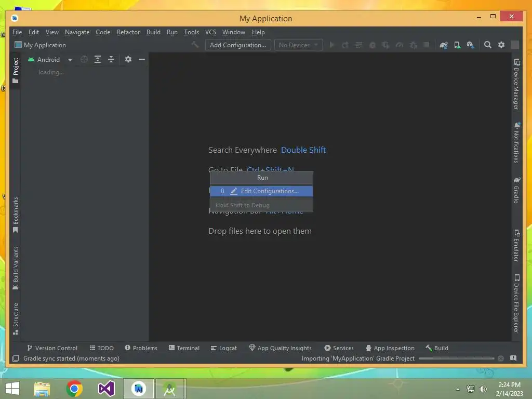The width and height of the screenshot is (532, 399).
Task: Click the Stop icon in toolbar
Action: tap(427, 45)
